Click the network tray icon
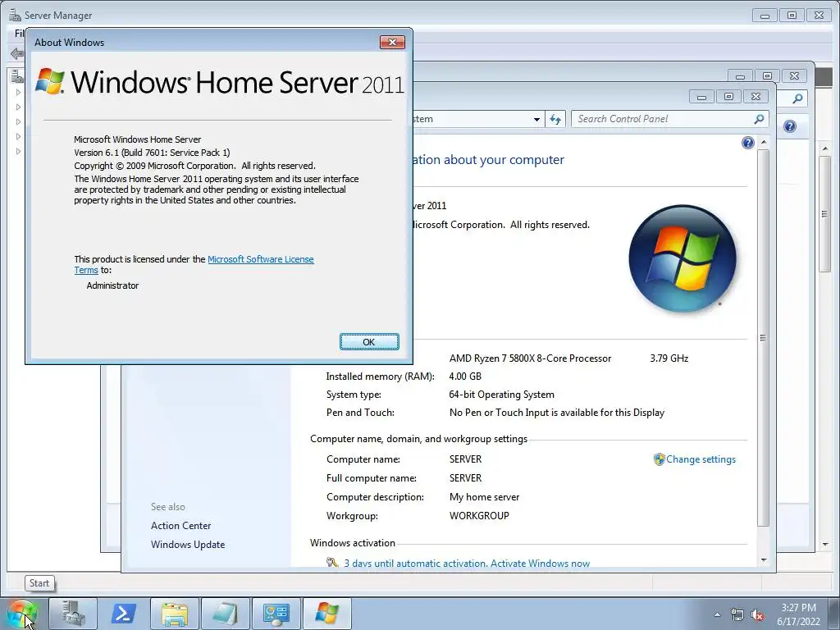 [x=737, y=615]
